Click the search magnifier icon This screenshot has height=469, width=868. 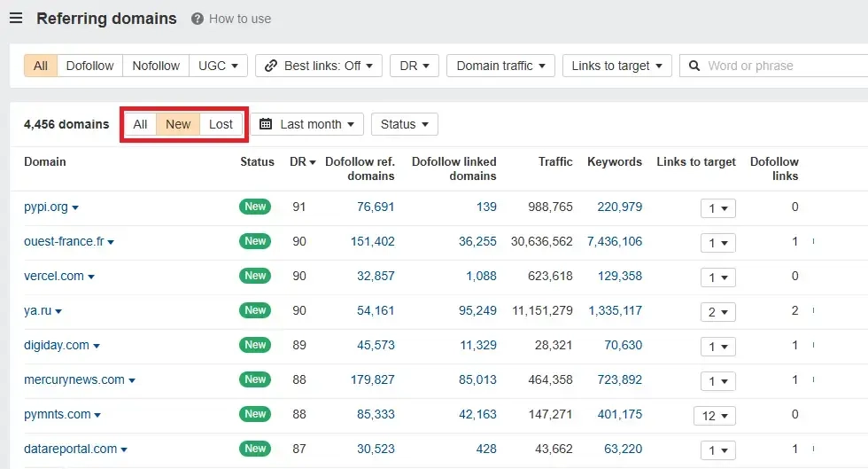tap(694, 66)
